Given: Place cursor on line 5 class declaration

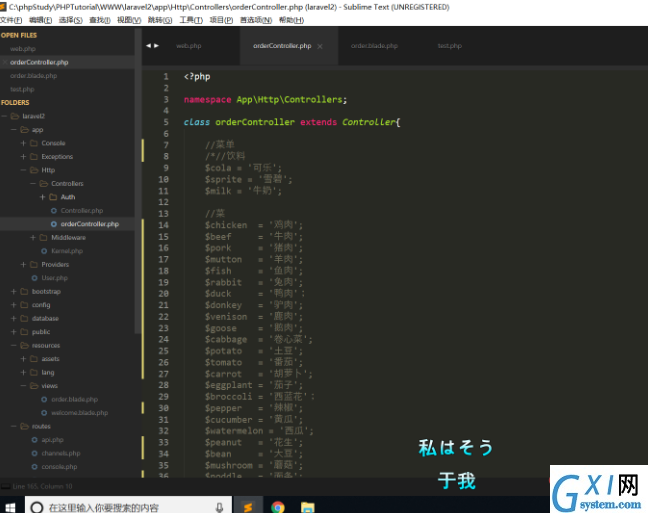Looking at the screenshot, I should point(292,122).
